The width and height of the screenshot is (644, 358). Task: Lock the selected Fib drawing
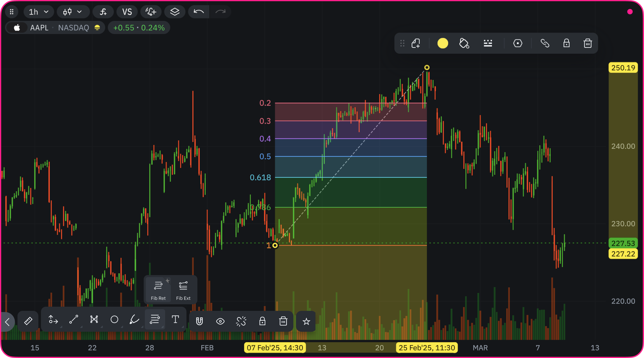566,44
